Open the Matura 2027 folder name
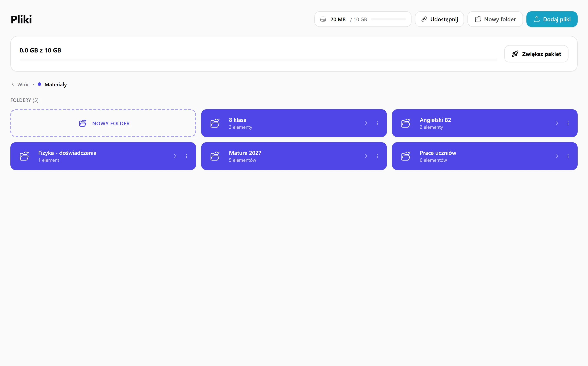Screen dimensions: 588x366 (x=245, y=153)
